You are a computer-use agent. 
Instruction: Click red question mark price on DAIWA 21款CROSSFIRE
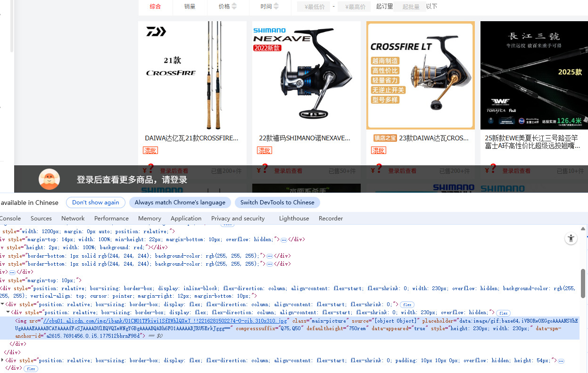pyautogui.click(x=151, y=169)
